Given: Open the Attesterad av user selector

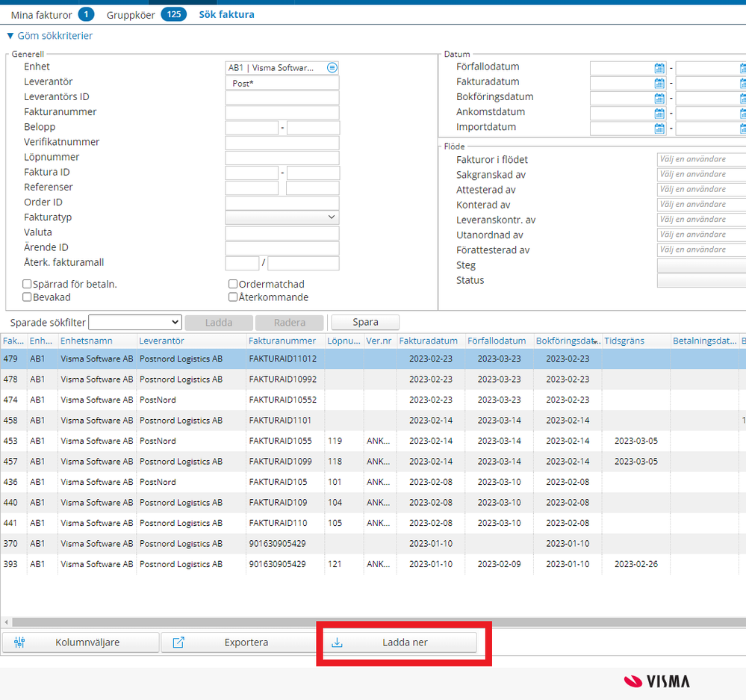Looking at the screenshot, I should coord(701,190).
